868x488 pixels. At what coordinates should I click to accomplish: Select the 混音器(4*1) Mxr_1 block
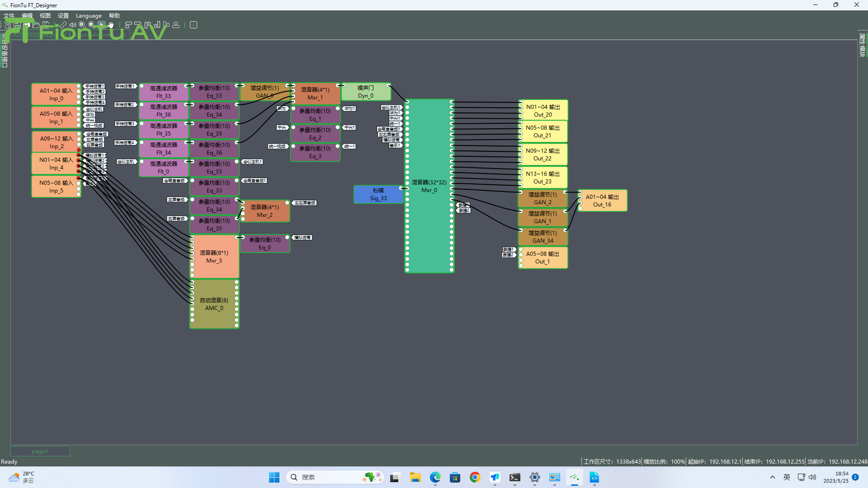coord(316,94)
